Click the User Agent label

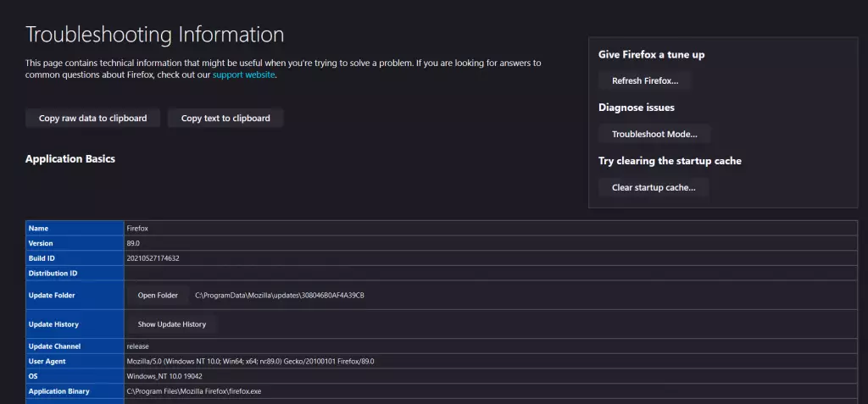[x=47, y=361]
